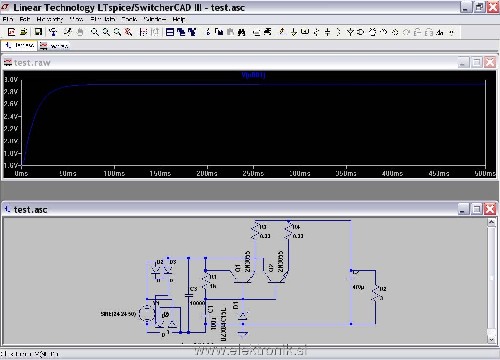
Task: Click the Run simulation icon
Action: pos(68,32)
